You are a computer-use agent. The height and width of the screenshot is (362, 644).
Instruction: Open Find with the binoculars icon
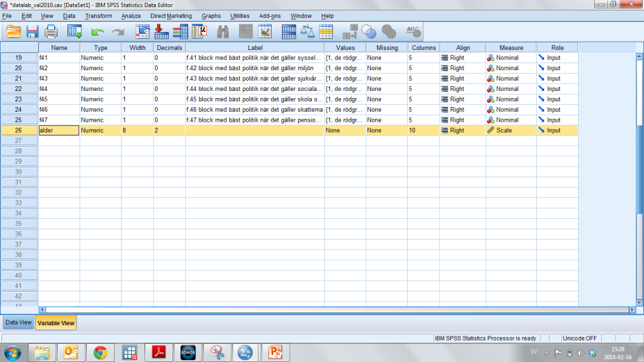coord(223,32)
